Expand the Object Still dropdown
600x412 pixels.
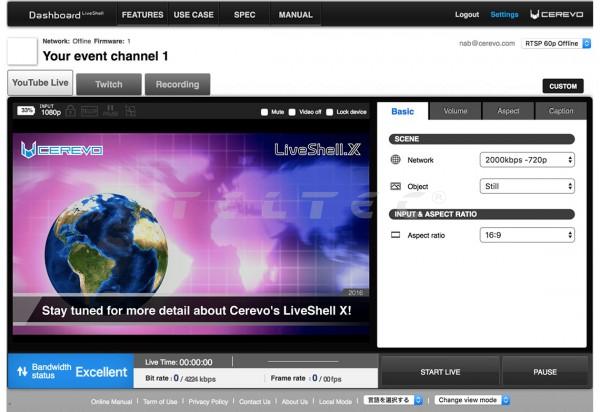point(526,186)
